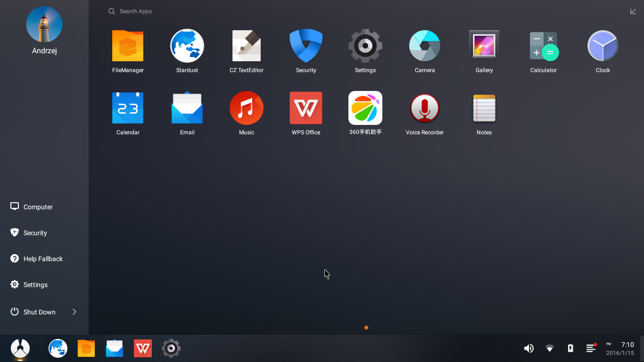Launch the Music app
Screen dimensions: 644x362
(247, 108)
